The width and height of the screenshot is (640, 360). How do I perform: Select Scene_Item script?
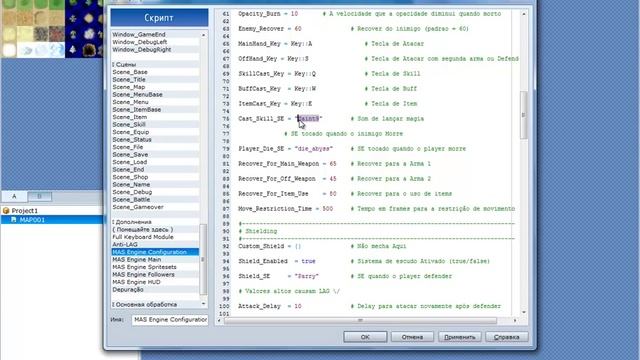click(156, 117)
